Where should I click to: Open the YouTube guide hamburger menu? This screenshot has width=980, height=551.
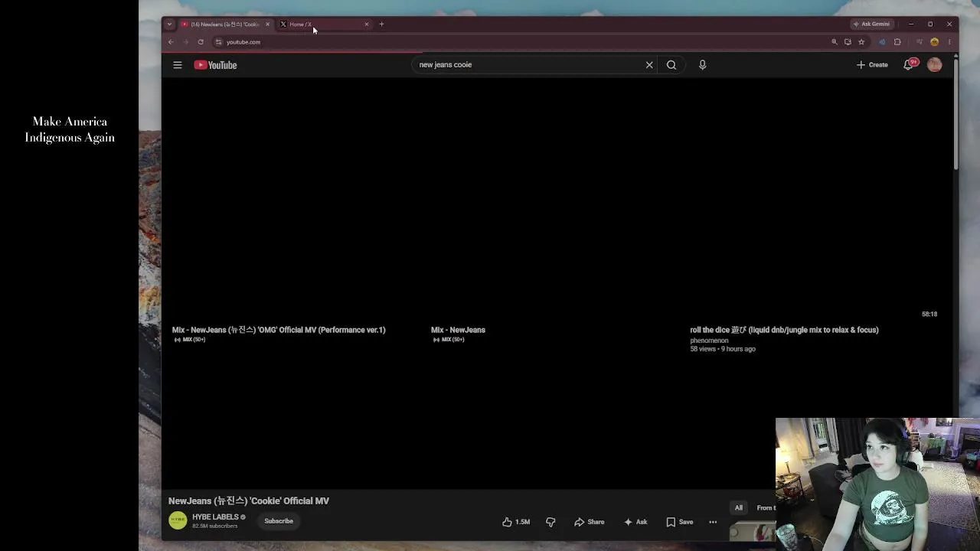[178, 65]
